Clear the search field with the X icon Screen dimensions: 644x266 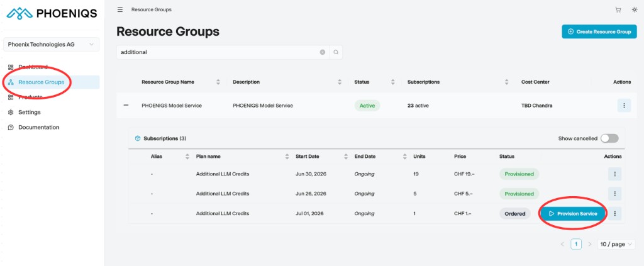[323, 52]
